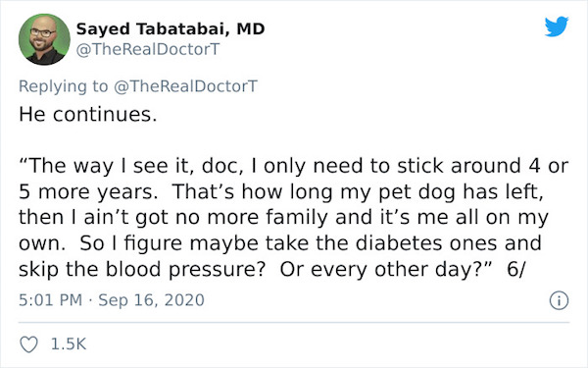
Task: Open the tweet info icon
Action: click(x=560, y=300)
